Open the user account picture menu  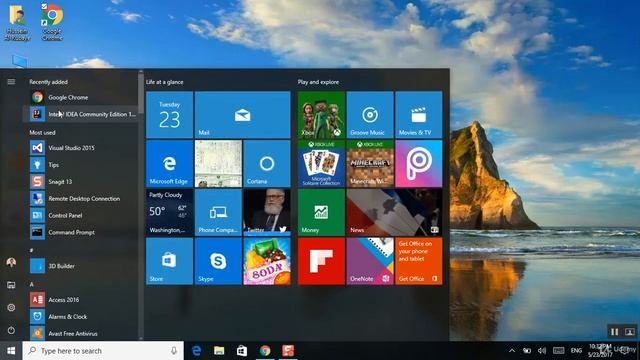click(x=11, y=262)
